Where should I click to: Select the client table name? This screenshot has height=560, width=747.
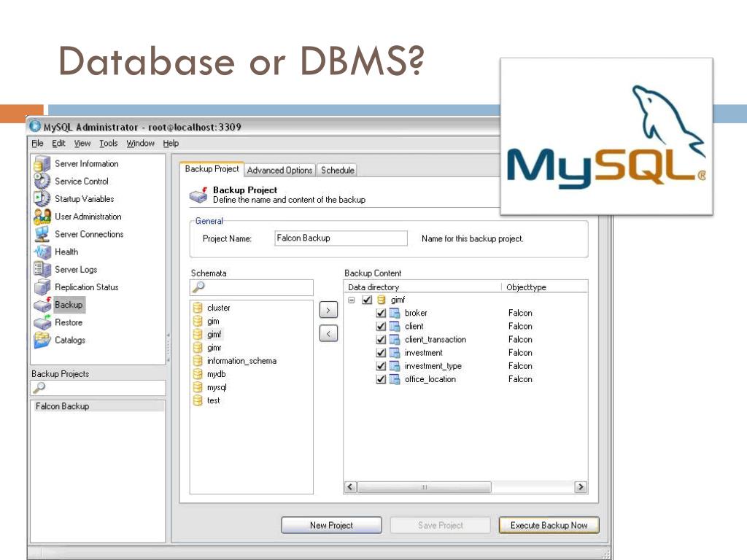coord(414,326)
